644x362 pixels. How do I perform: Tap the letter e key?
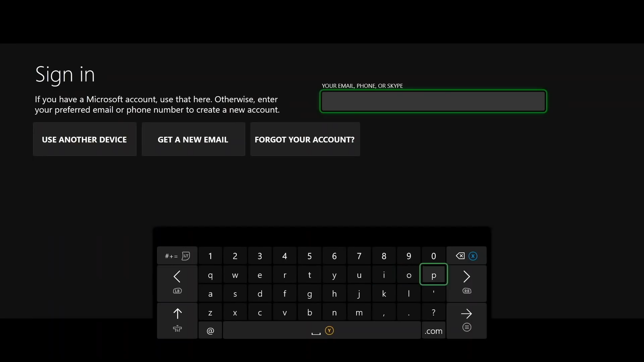(260, 275)
